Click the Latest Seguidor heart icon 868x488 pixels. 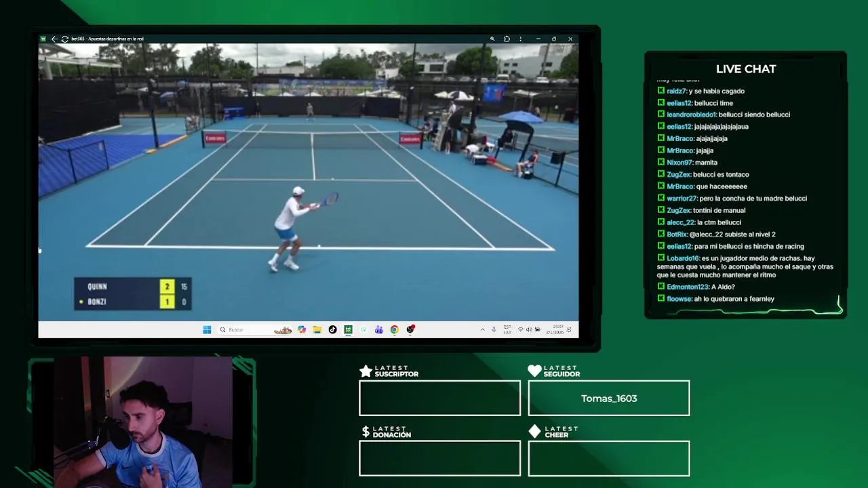point(534,371)
